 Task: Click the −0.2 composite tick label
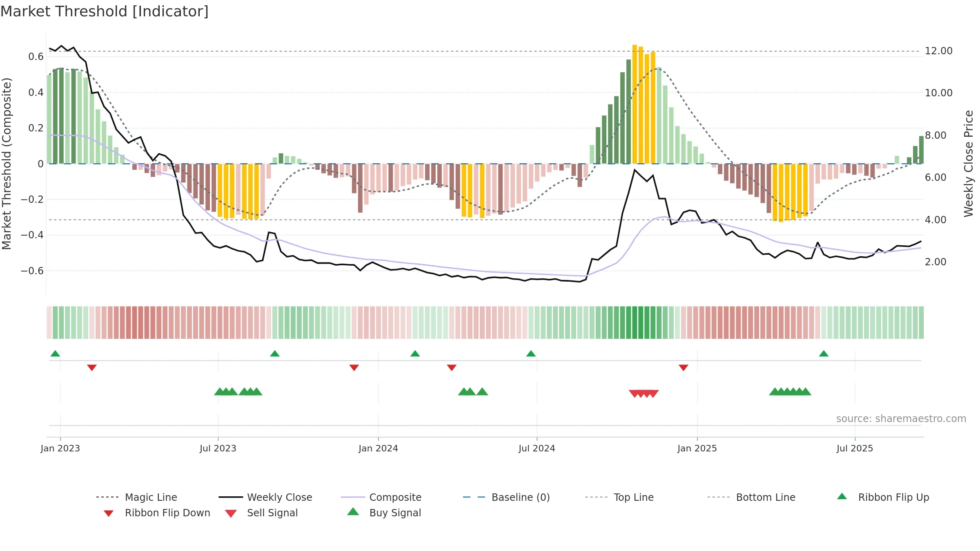(x=32, y=200)
